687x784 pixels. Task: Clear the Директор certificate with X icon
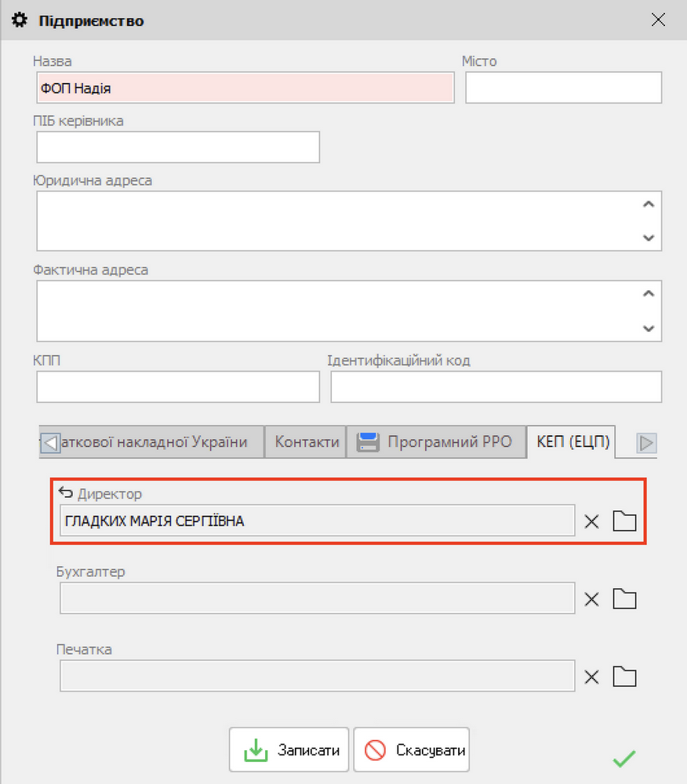coord(592,521)
